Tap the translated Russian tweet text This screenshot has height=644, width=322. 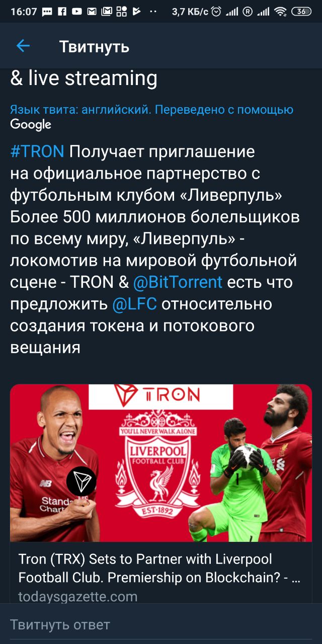pyautogui.click(x=155, y=250)
